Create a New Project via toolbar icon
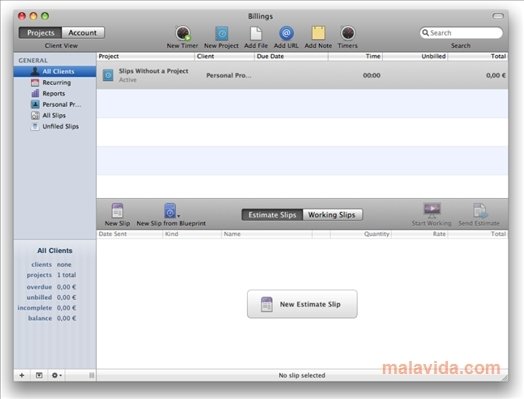Screen dimensions: 524x399 click(222, 33)
